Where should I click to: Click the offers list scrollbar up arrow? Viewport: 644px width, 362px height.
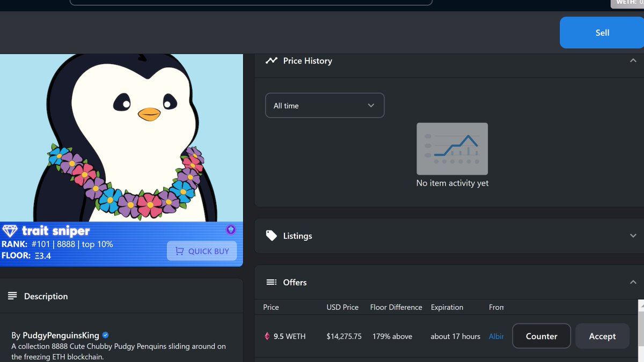coord(641,305)
